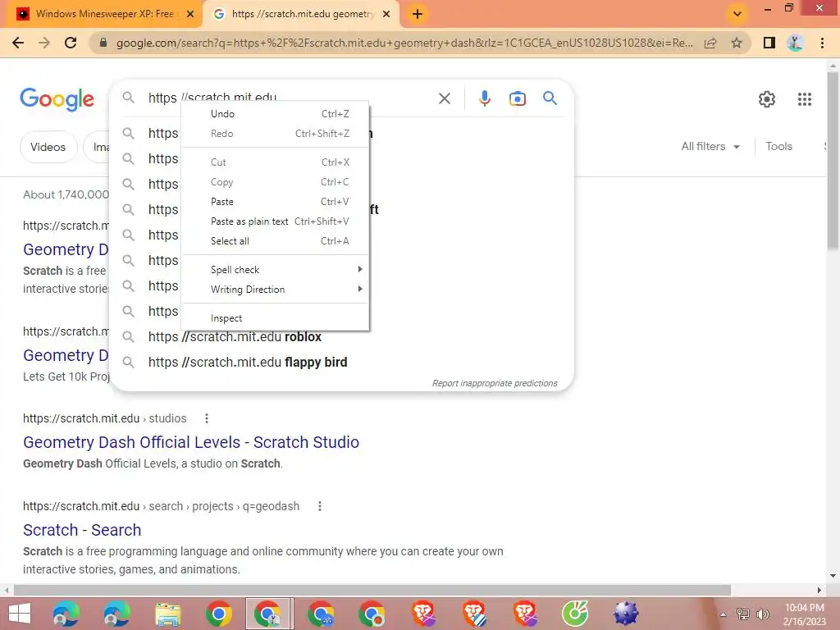Image resolution: width=840 pixels, height=630 pixels.
Task: Open the Google apps grid
Action: click(804, 99)
